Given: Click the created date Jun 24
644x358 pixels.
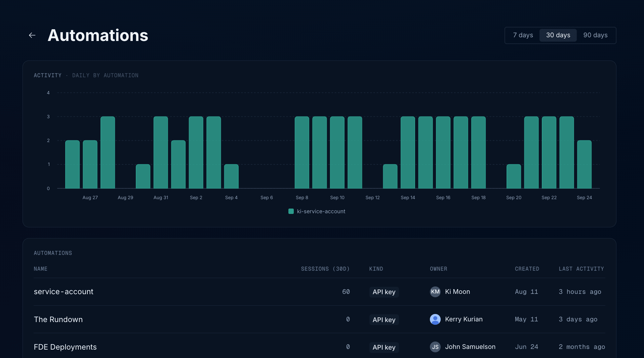Looking at the screenshot, I should point(526,347).
